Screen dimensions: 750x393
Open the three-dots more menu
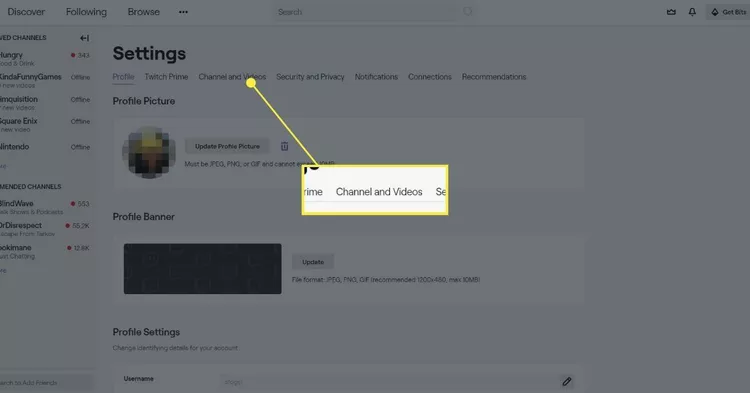click(183, 12)
